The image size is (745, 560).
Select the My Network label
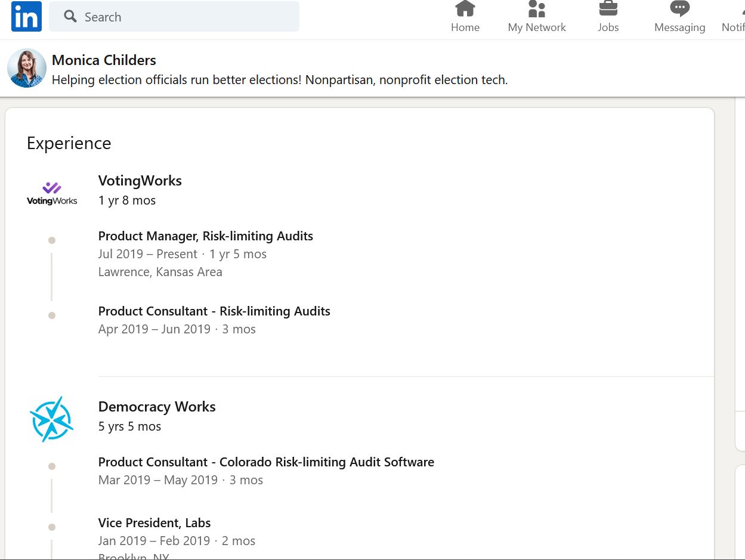[537, 27]
